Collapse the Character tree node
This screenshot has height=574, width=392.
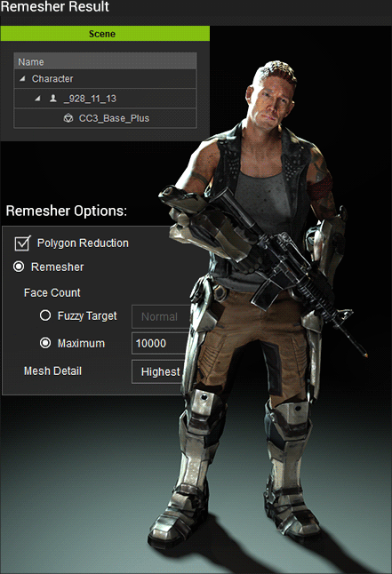(23, 78)
